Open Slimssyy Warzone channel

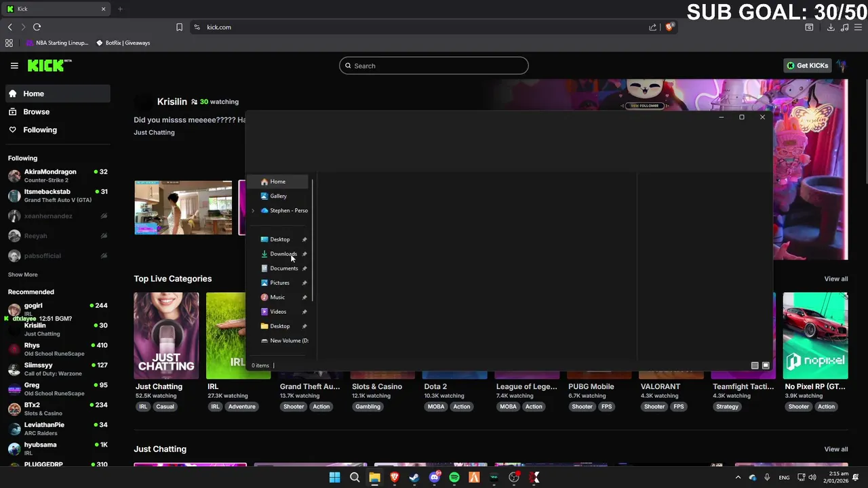58,369
